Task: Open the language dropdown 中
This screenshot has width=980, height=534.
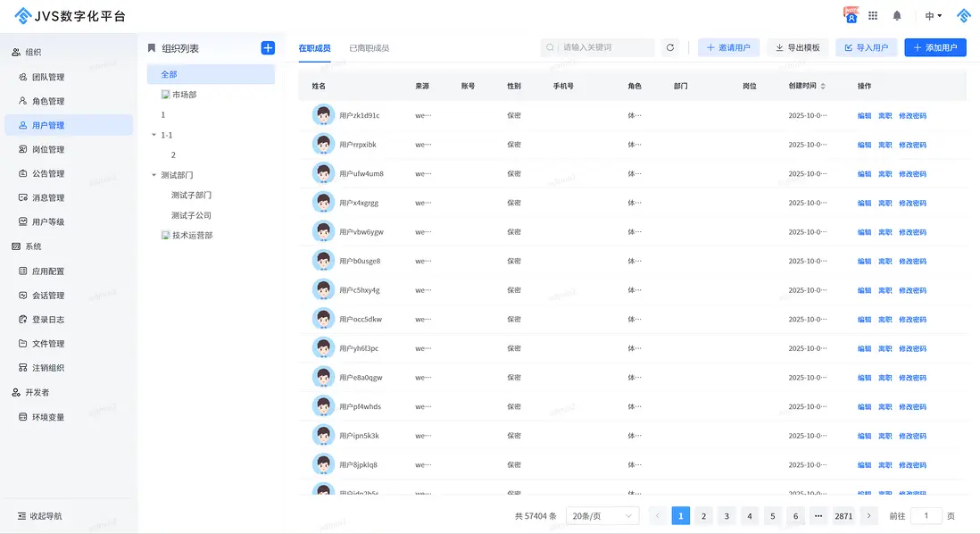Action: click(x=933, y=16)
